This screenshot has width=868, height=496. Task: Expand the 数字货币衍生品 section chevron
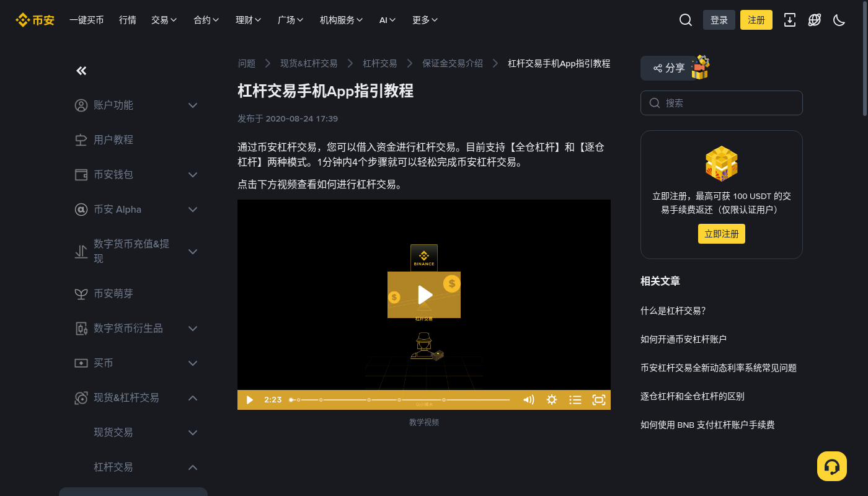(x=193, y=329)
